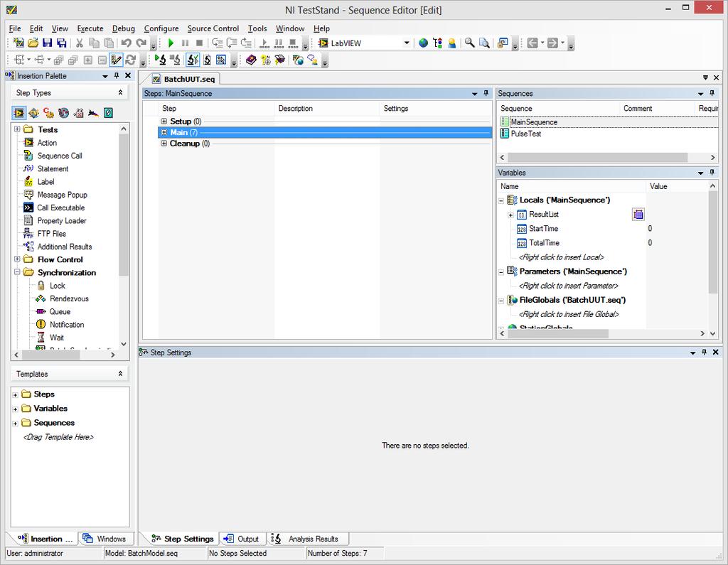This screenshot has height=565, width=728.
Task: Toggle the pin on Step Settings pane
Action: (705, 353)
